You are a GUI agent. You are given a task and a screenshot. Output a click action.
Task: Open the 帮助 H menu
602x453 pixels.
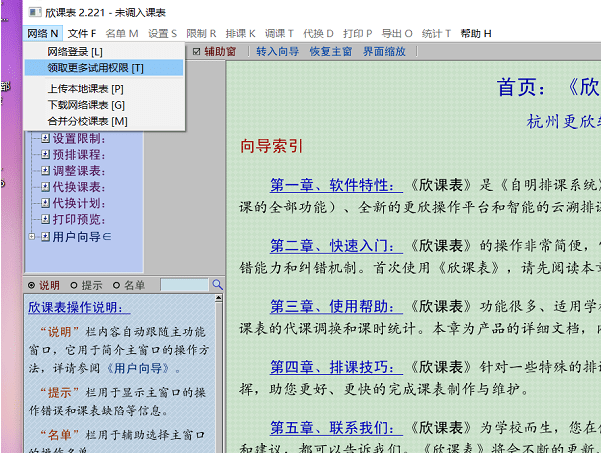point(476,33)
